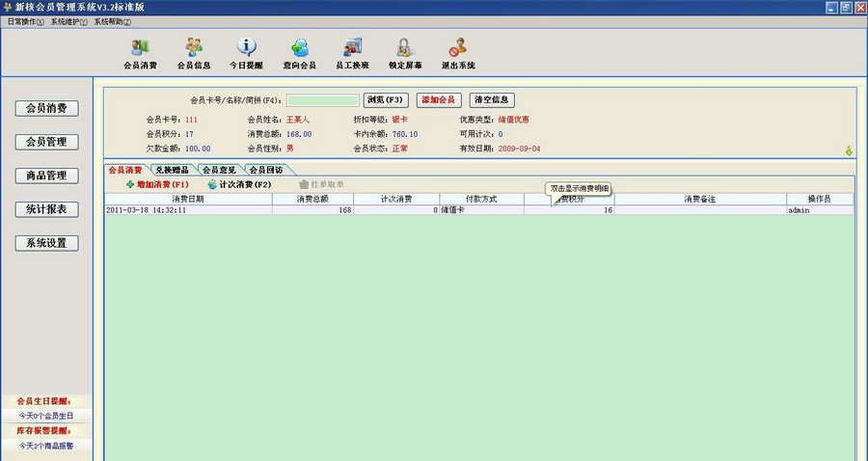Open the 日常操作 menu

coord(25,22)
